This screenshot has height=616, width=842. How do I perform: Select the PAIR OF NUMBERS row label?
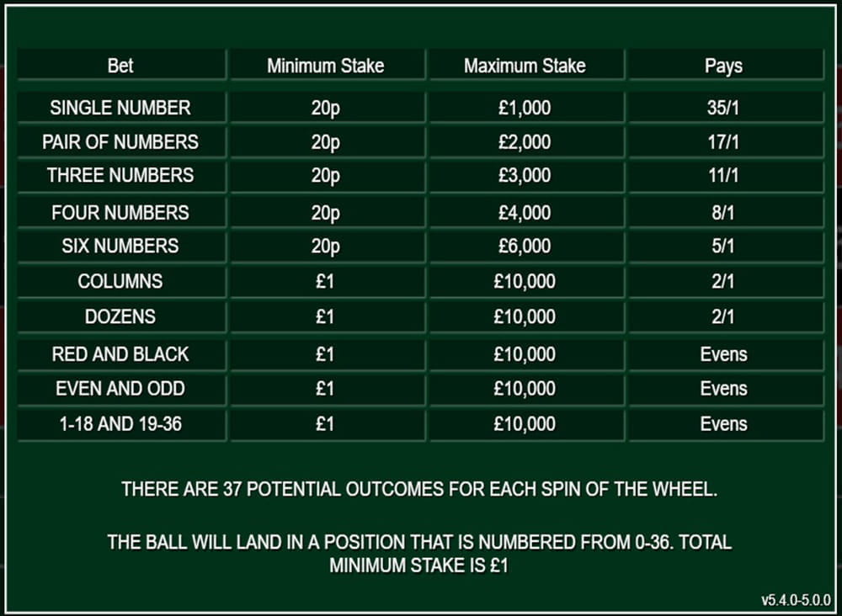click(120, 141)
